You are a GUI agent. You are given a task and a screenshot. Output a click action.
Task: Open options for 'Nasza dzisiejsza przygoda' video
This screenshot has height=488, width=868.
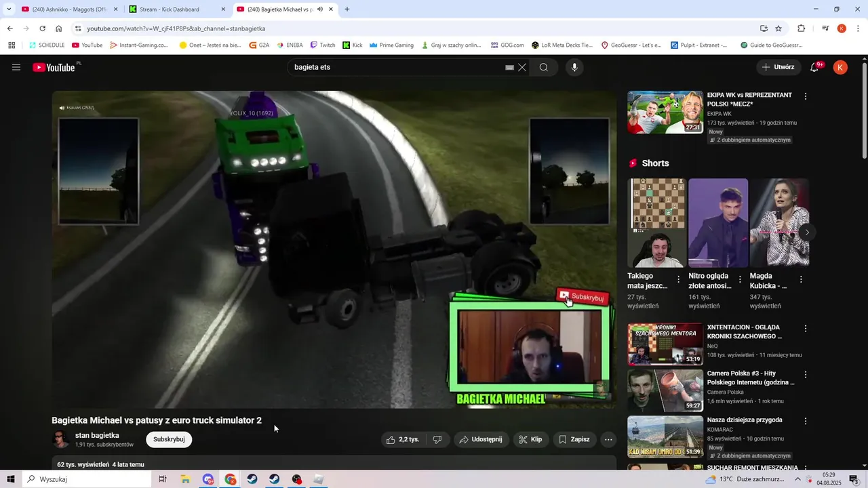pyautogui.click(x=806, y=421)
